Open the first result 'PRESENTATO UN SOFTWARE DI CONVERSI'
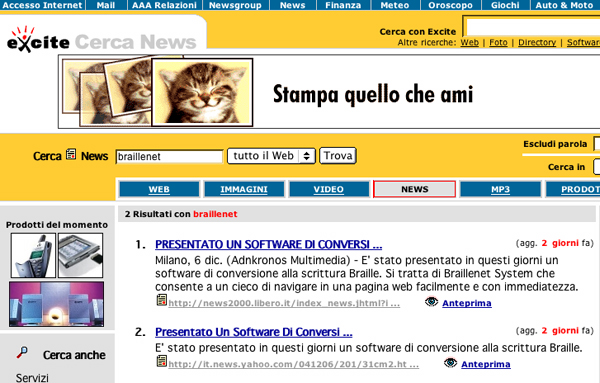Screen dimensions: 600x383 pos(269,244)
